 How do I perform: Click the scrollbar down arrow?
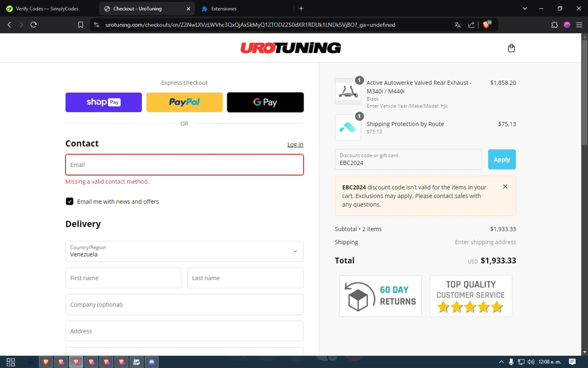tap(584, 352)
